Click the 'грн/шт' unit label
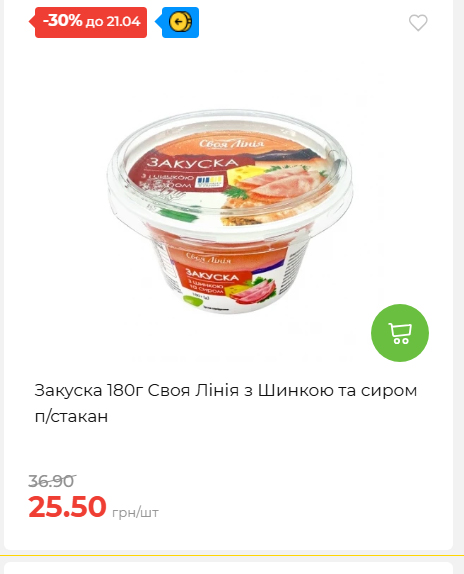The image size is (464, 574). [x=135, y=512]
